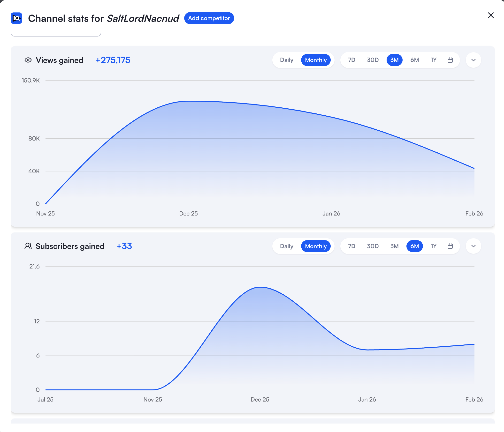Viewport: 504px width, 432px height.
Task: Choose 1Y range for Subscribers chart
Action: [x=434, y=246]
